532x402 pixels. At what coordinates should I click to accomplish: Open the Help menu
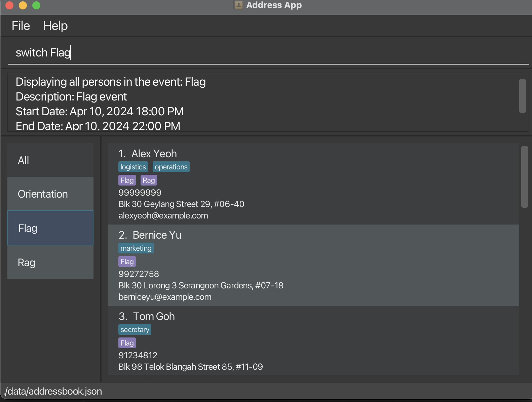click(55, 26)
